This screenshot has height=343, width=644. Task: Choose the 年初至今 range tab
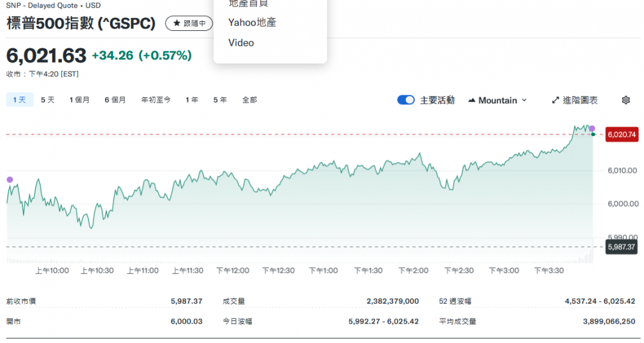(x=156, y=100)
